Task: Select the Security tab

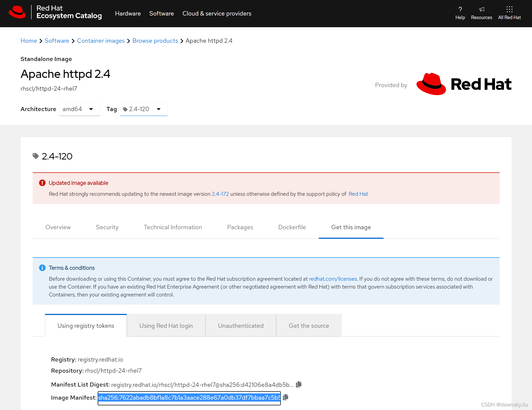Action: click(x=107, y=227)
